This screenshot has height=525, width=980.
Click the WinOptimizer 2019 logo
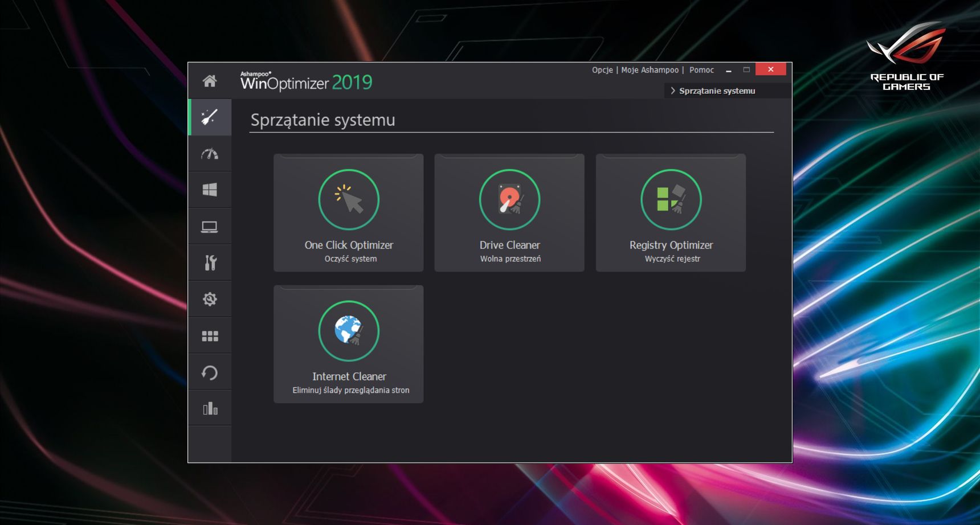(306, 82)
